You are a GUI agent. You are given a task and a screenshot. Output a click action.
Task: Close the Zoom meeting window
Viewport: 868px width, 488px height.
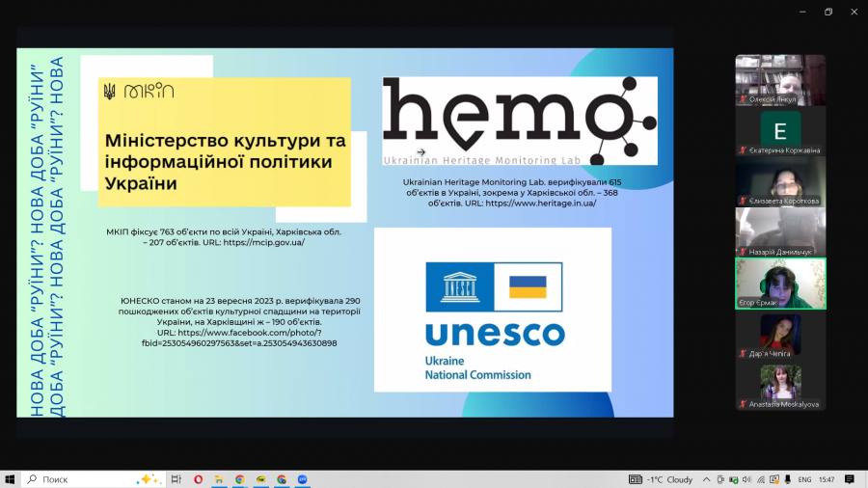[x=854, y=12]
